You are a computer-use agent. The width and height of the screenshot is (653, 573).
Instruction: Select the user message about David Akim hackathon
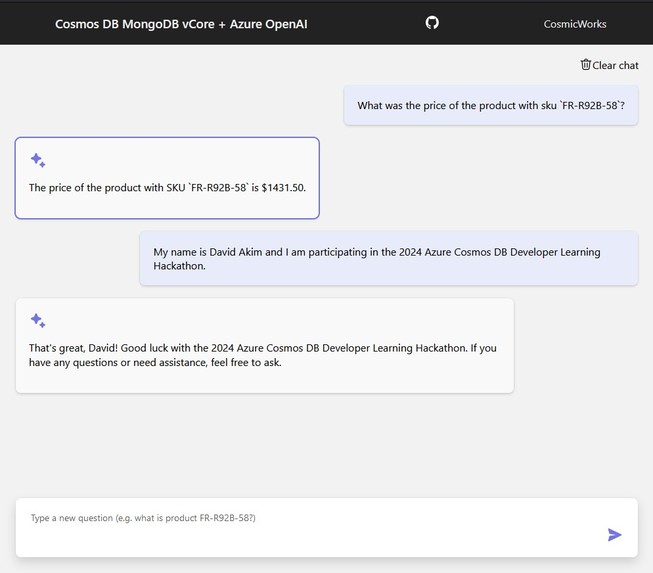pos(389,259)
